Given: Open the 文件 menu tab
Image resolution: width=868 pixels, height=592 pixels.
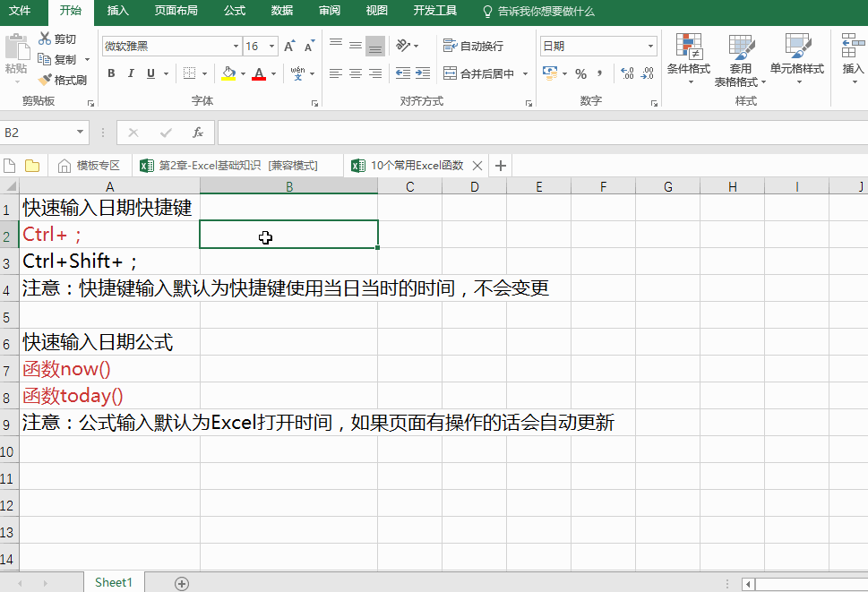Looking at the screenshot, I should coord(20,11).
